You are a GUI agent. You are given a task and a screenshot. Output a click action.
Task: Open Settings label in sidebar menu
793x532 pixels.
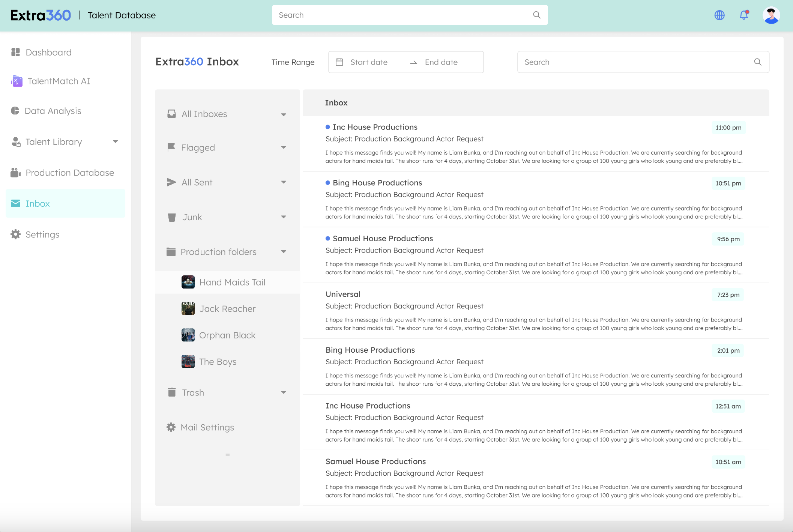42,234
